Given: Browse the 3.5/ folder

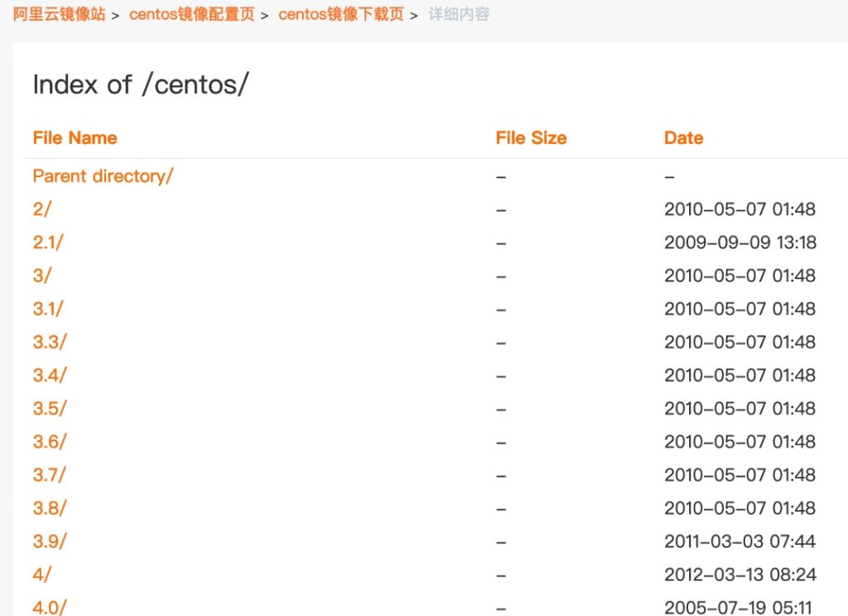Looking at the screenshot, I should pos(48,408).
